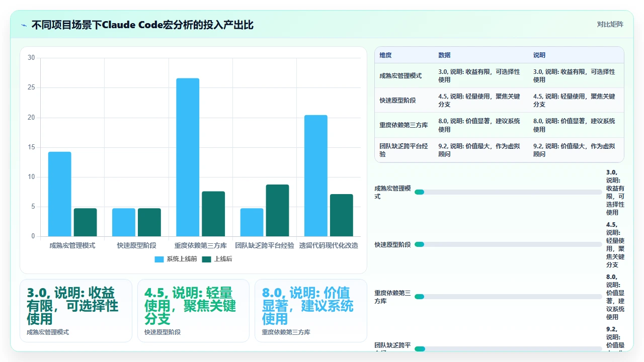The image size is (644, 362).
Task: Click the 对比矩阵 label in header
Action: (610, 24)
